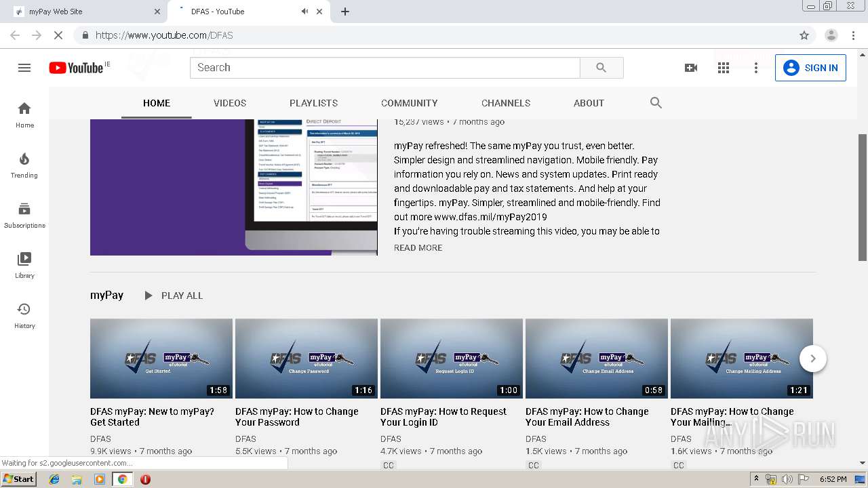Open the Change Mailing Address thumbnail
Viewport: 868px width, 488px height.
coord(742,359)
